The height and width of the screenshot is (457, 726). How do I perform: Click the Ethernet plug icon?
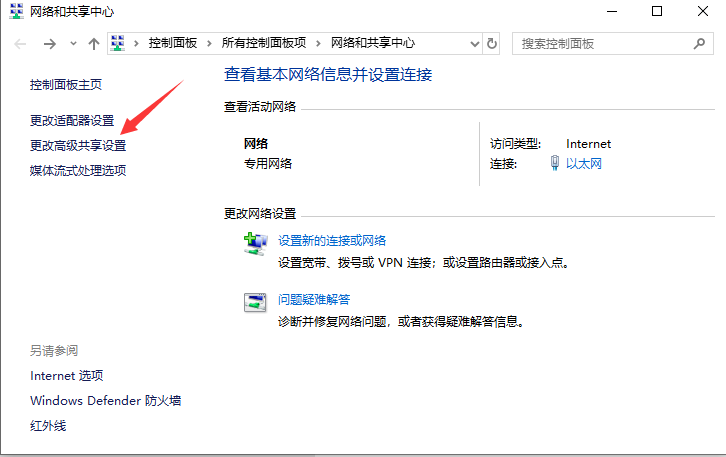point(555,164)
